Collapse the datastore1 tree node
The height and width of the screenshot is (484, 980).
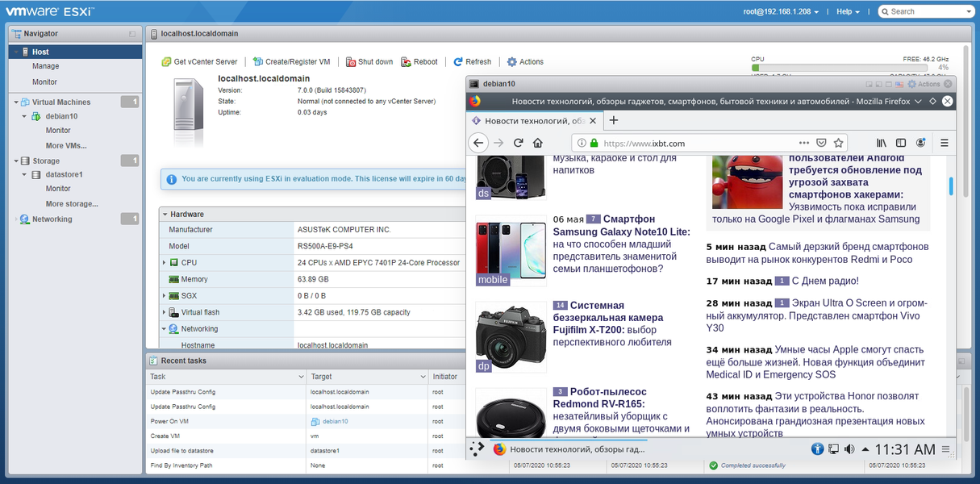tap(25, 175)
